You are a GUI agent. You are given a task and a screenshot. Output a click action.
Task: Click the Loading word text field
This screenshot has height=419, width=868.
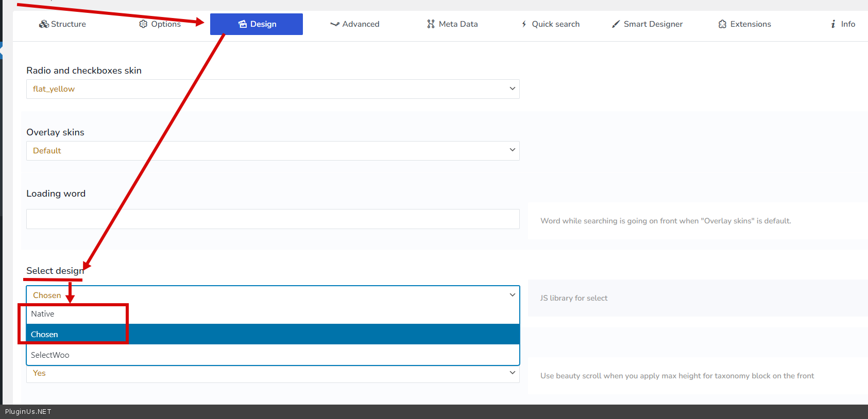point(273,219)
